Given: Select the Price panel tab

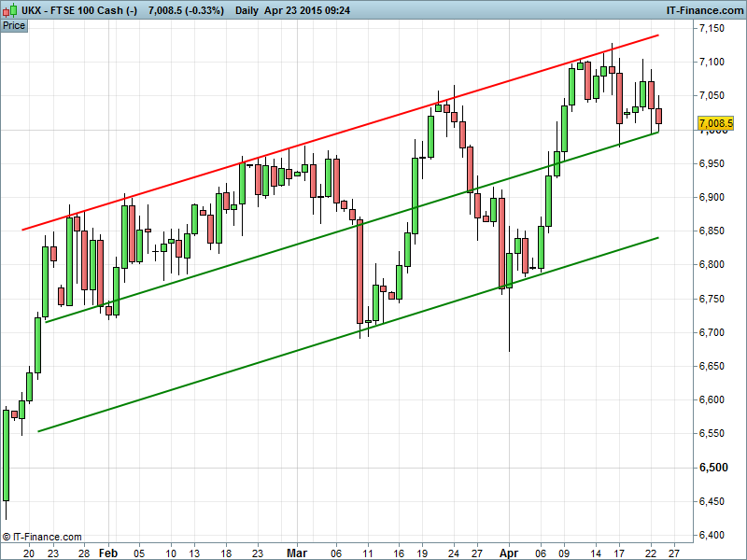Looking at the screenshot, I should click(14, 25).
